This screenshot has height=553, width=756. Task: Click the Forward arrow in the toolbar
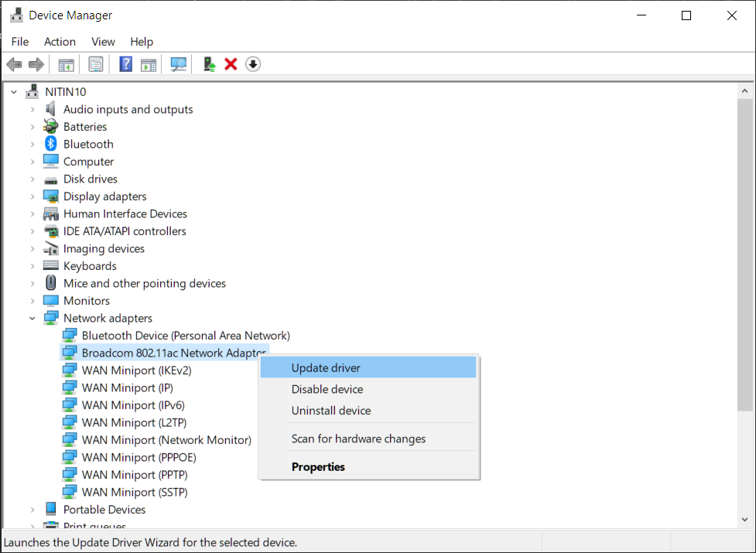click(x=36, y=64)
